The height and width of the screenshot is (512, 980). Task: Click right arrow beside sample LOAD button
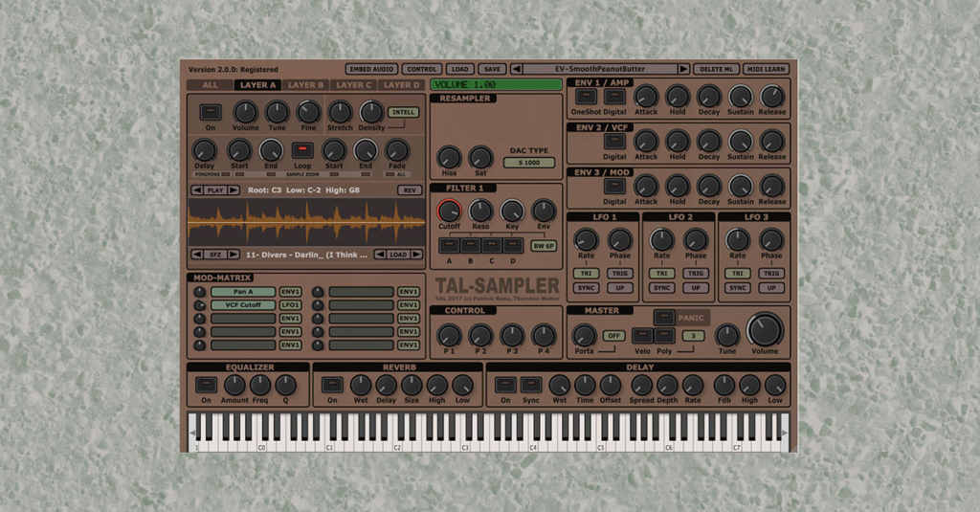pyautogui.click(x=416, y=255)
